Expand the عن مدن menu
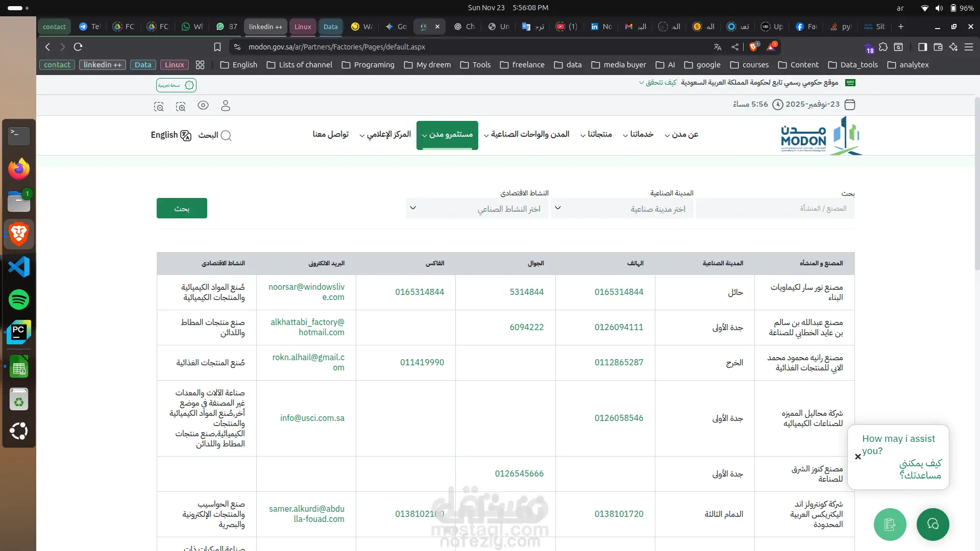The image size is (980, 551). click(x=681, y=134)
